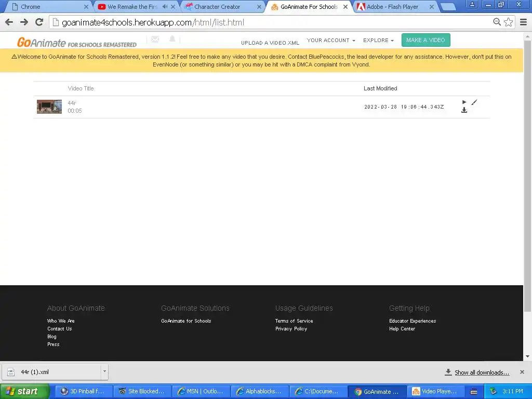Click the GoAnimate For Schools Remastered logo
This screenshot has width=532, height=399.
coord(77,43)
